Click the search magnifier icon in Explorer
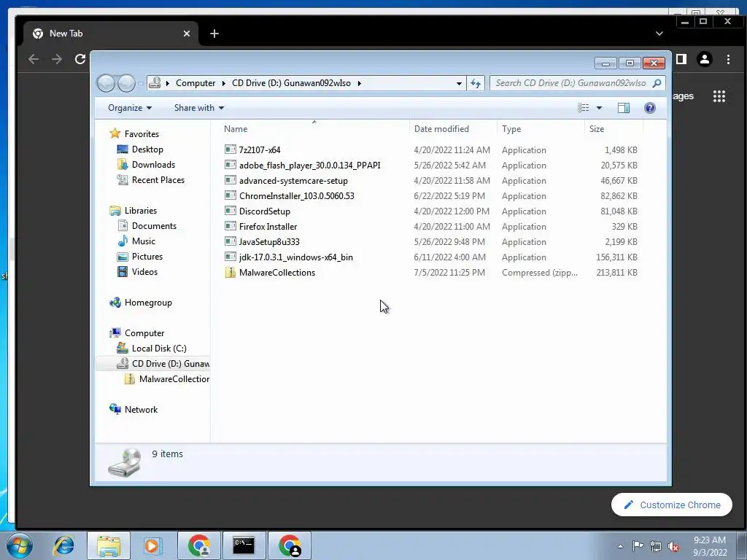The image size is (747, 560). [657, 83]
